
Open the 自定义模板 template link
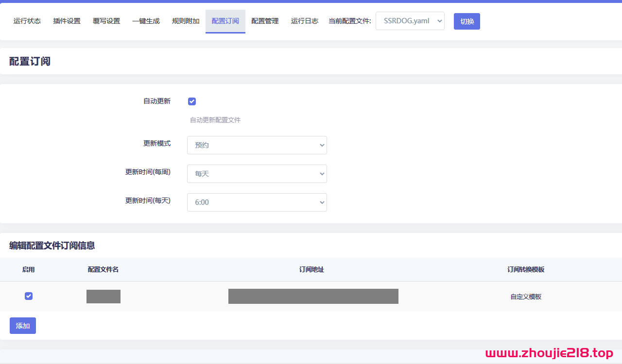pos(525,296)
